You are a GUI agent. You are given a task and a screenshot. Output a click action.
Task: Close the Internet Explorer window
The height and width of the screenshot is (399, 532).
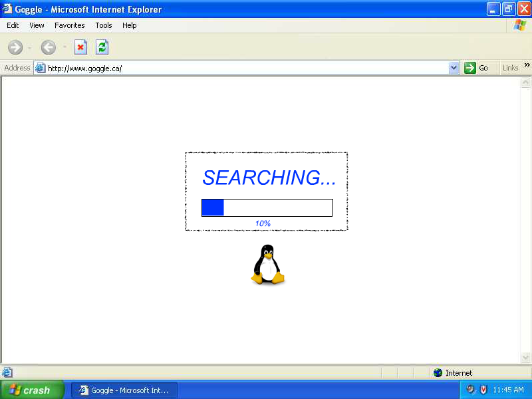(x=524, y=9)
